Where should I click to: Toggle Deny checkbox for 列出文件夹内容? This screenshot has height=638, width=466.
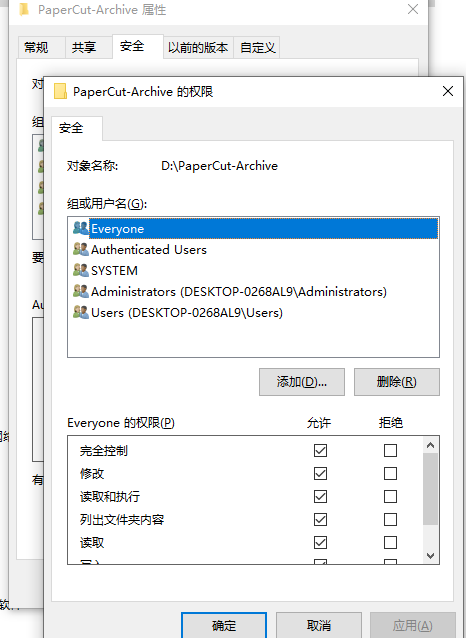click(x=390, y=519)
